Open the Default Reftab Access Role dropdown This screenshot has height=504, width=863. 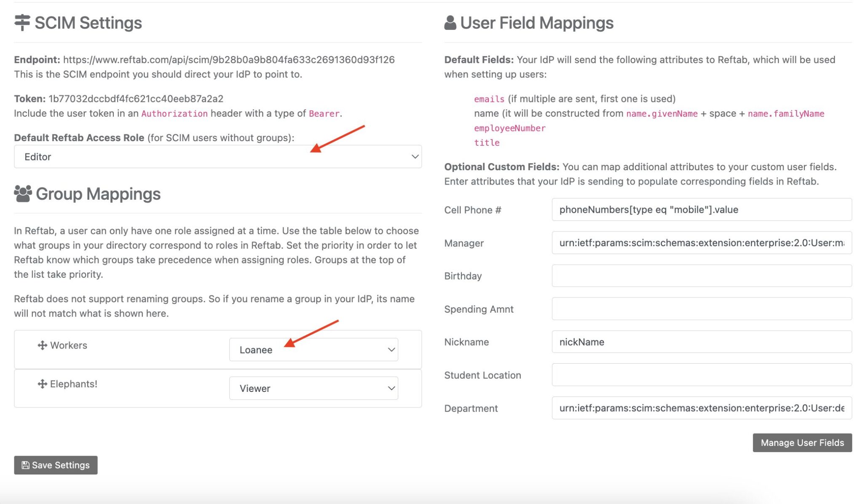coord(217,156)
